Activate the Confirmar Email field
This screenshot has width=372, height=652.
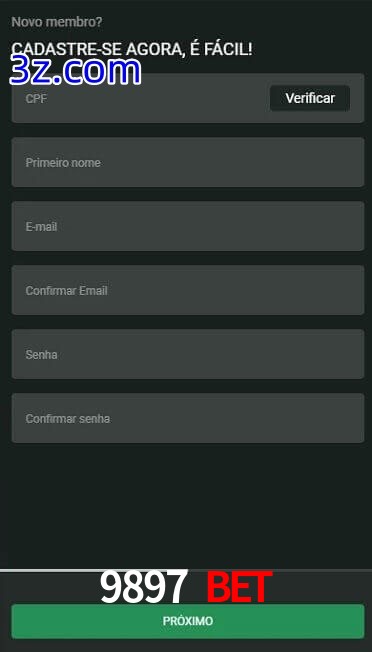[188, 290]
